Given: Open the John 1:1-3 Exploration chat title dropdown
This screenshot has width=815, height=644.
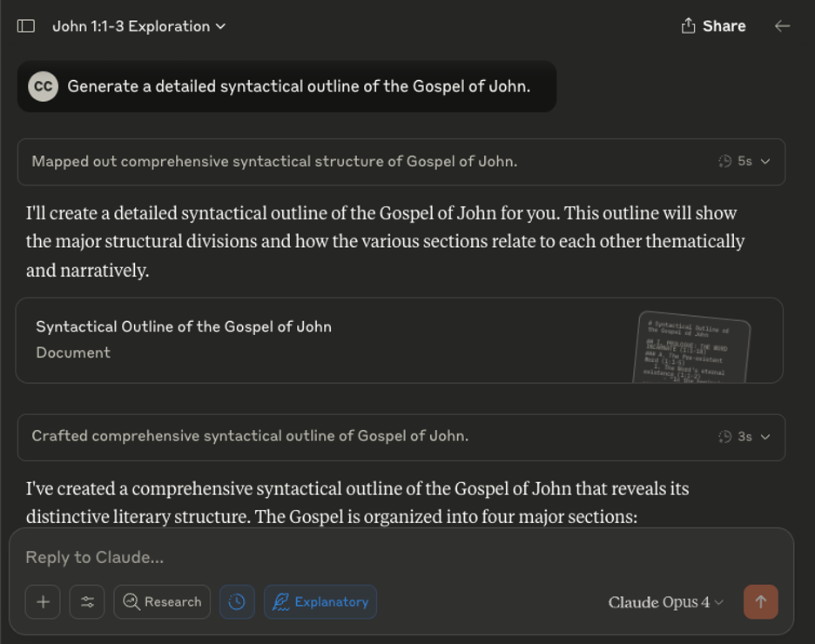Looking at the screenshot, I should tap(139, 26).
